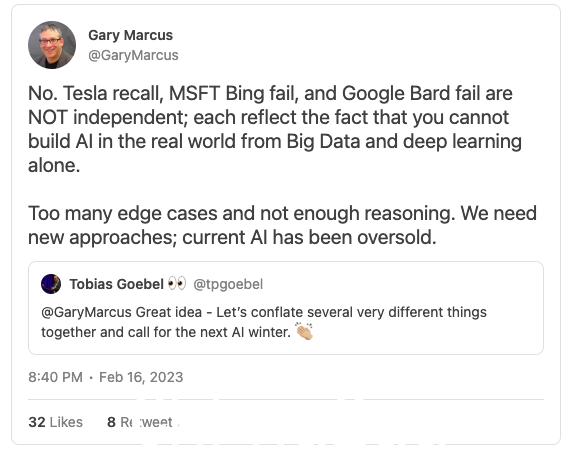The width and height of the screenshot is (577, 451).
Task: Click the Gary Marcus display name
Action: pyautogui.click(x=130, y=35)
